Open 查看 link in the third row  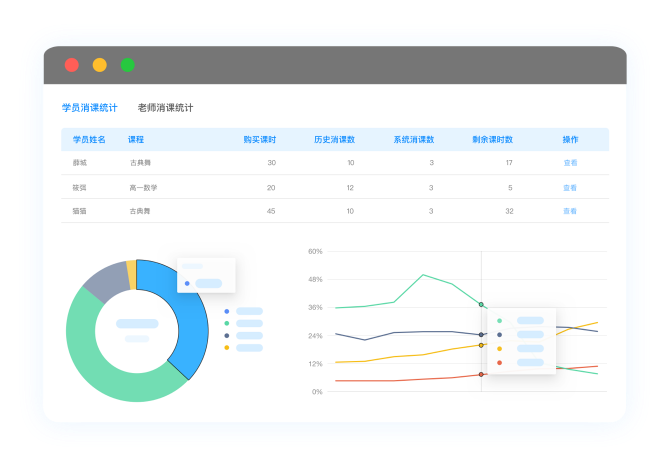[x=570, y=211]
